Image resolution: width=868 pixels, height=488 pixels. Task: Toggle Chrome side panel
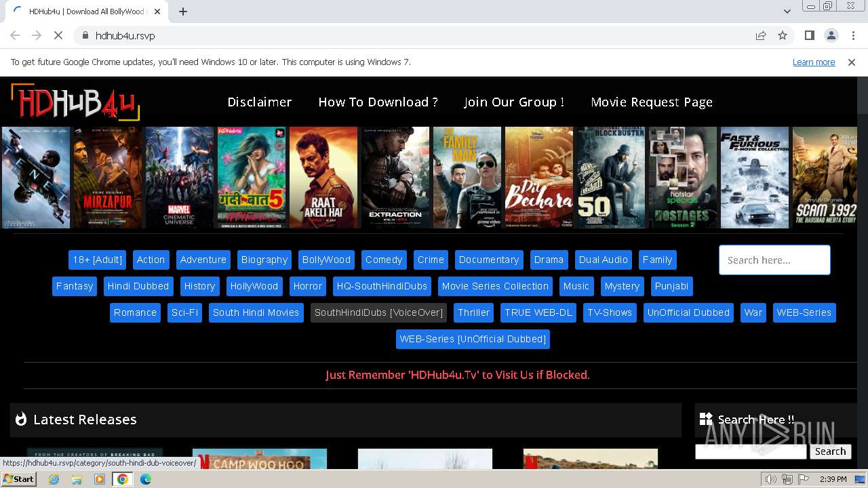pyautogui.click(x=809, y=35)
